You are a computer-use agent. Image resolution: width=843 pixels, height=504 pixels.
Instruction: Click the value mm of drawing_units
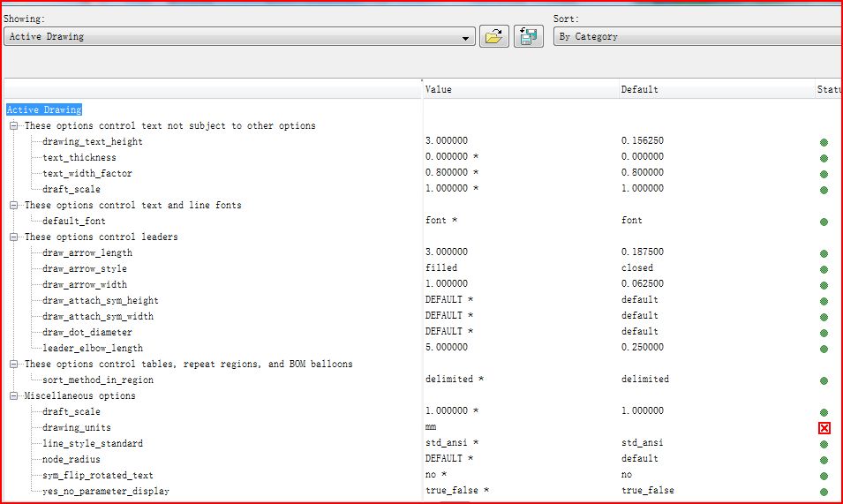(x=431, y=427)
